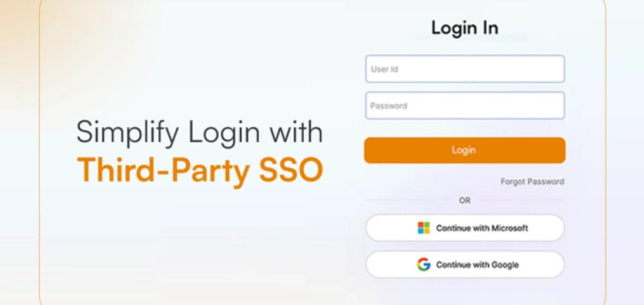This screenshot has width=644, height=305.
Task: Click the orange Login button
Action: coord(464,151)
